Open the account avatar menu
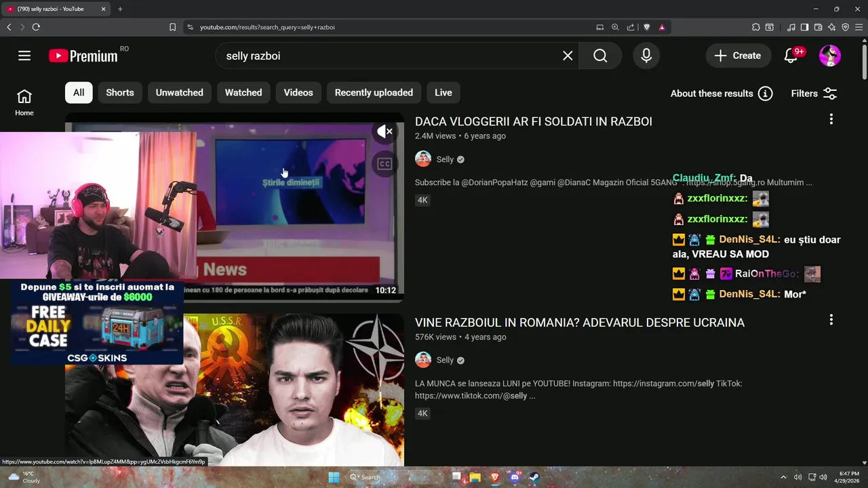This screenshot has width=868, height=488. [830, 56]
